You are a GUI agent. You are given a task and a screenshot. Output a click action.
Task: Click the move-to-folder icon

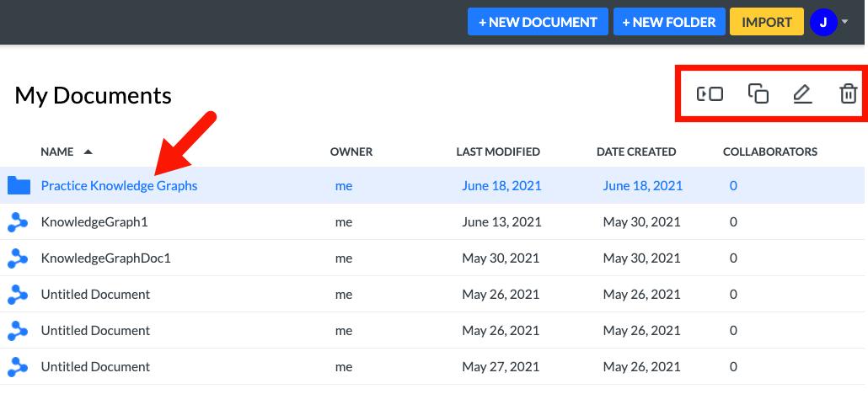tap(710, 94)
